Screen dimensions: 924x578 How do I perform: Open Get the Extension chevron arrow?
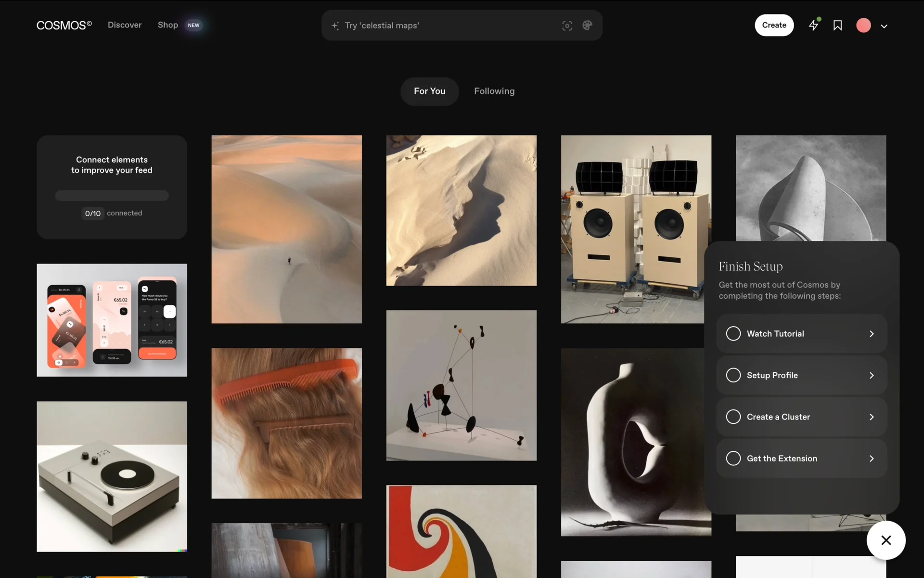871,459
